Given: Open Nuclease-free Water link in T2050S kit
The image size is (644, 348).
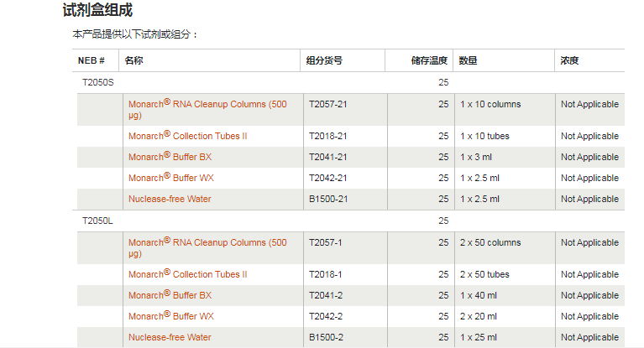Looking at the screenshot, I should [x=170, y=200].
